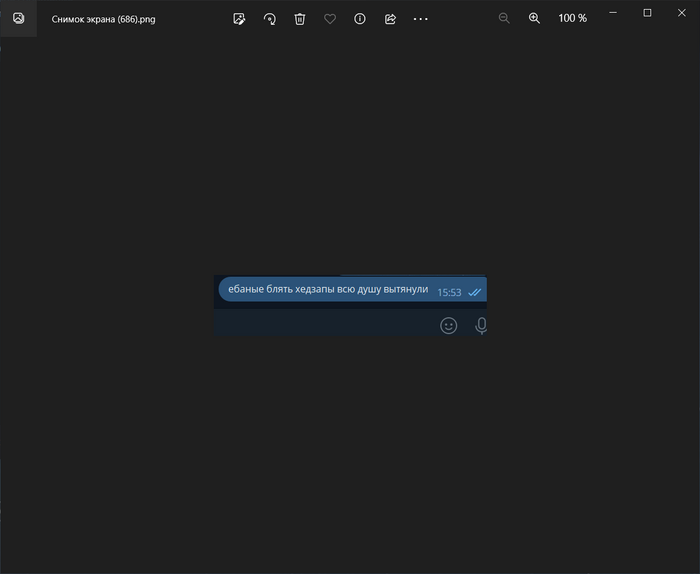Click the microphone icon in image
This screenshot has height=574, width=700.
(481, 326)
